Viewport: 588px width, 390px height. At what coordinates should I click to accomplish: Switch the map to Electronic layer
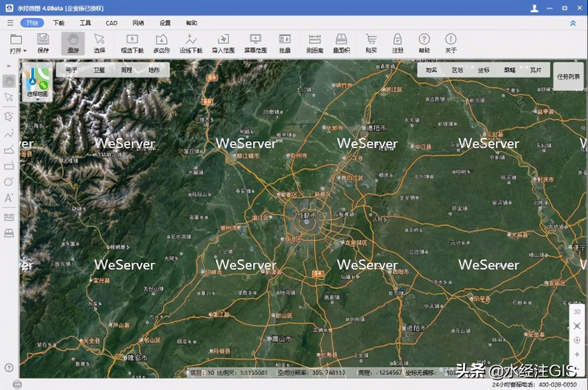click(72, 70)
